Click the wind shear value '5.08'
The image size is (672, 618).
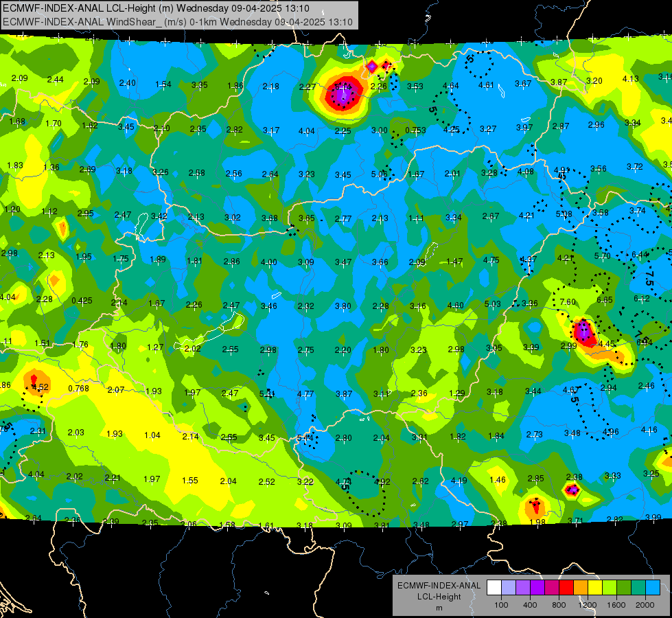click(564, 214)
